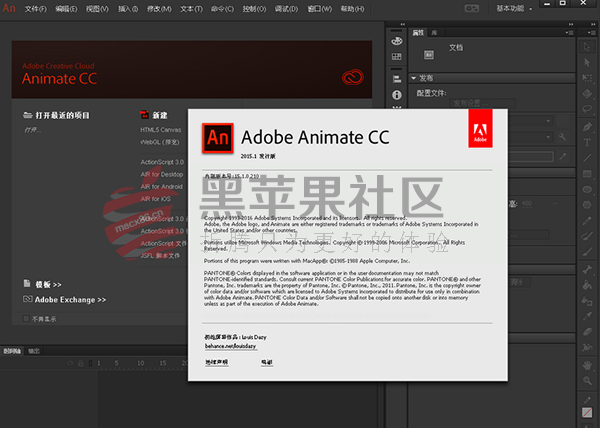The width and height of the screenshot is (600, 428).
Task: Select the Bone tool
Action: tap(587, 269)
